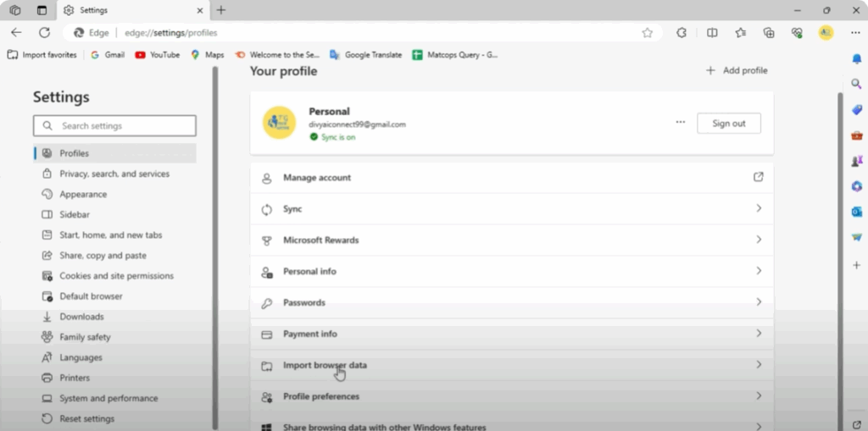
Task: Open more actions ellipsis beside Sign out
Action: (681, 122)
